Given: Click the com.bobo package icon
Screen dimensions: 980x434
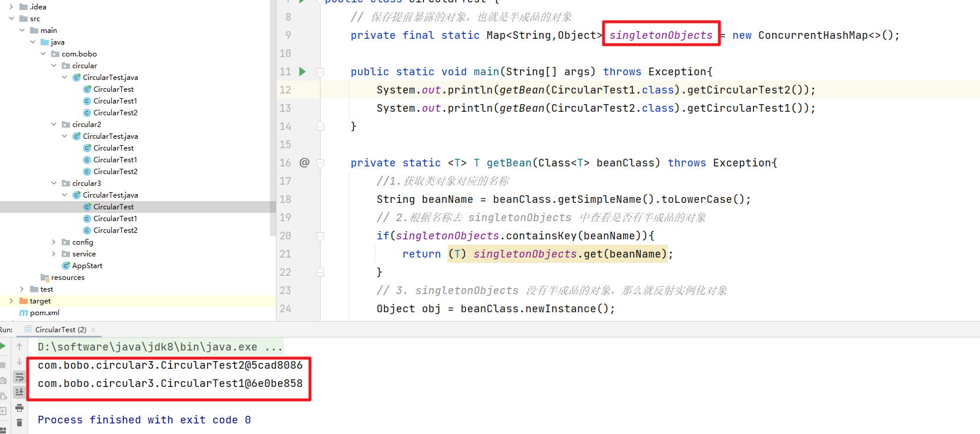Looking at the screenshot, I should click(x=55, y=54).
